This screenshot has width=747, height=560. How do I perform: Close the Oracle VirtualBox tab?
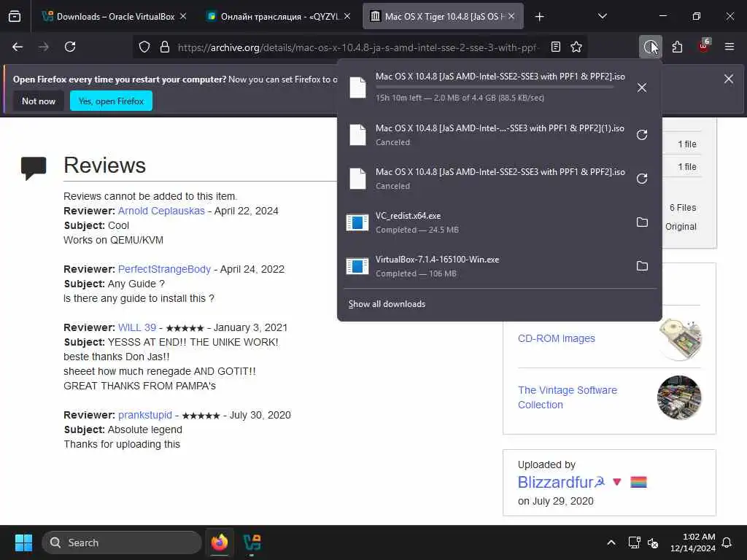pyautogui.click(x=183, y=17)
